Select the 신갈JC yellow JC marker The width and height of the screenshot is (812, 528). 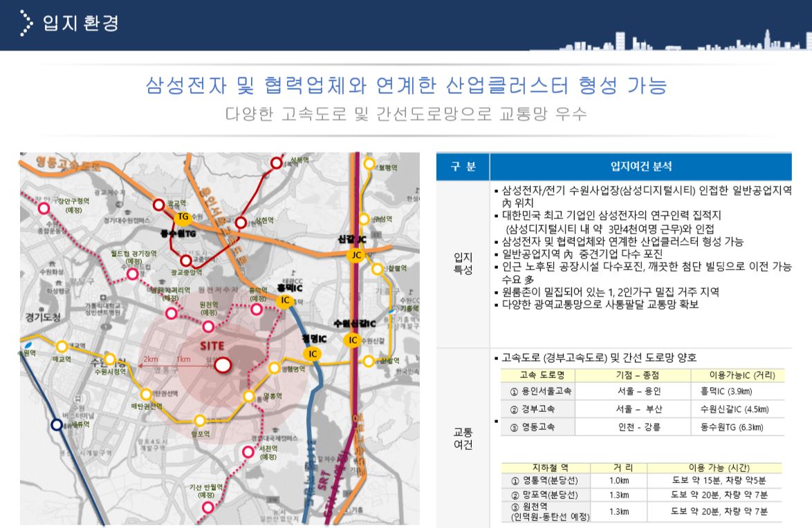tap(356, 255)
